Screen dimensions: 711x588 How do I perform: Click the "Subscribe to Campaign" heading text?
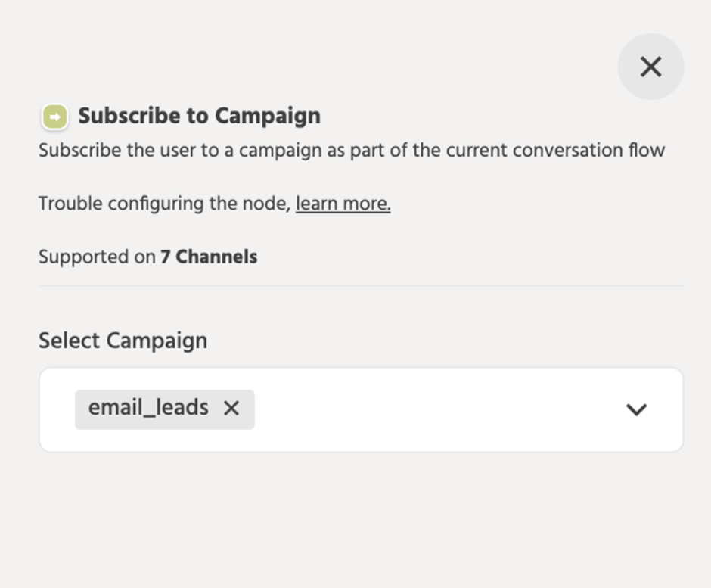click(199, 116)
